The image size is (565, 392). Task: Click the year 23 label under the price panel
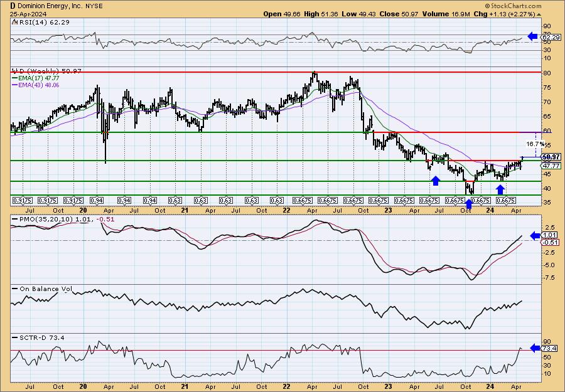tap(388, 210)
